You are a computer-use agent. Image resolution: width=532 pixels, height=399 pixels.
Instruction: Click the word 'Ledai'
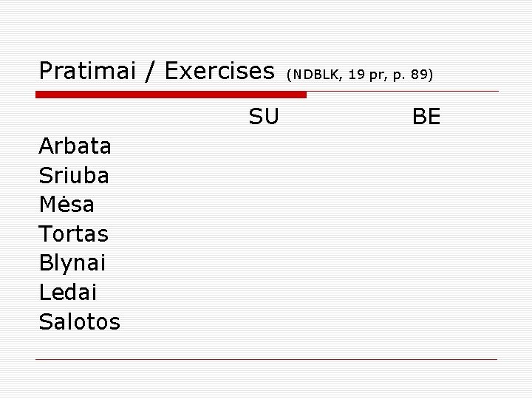click(68, 292)
